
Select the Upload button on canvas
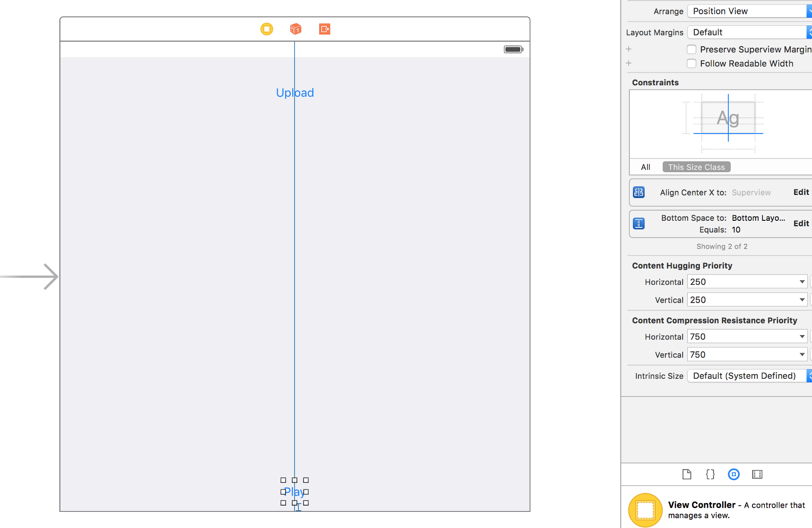tap(295, 93)
